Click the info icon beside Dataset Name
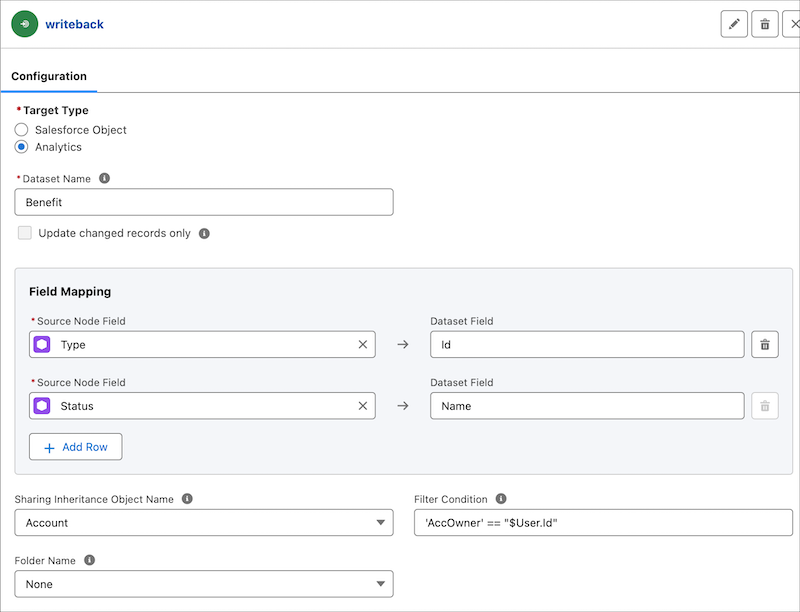This screenshot has height=612, width=800. [x=104, y=179]
